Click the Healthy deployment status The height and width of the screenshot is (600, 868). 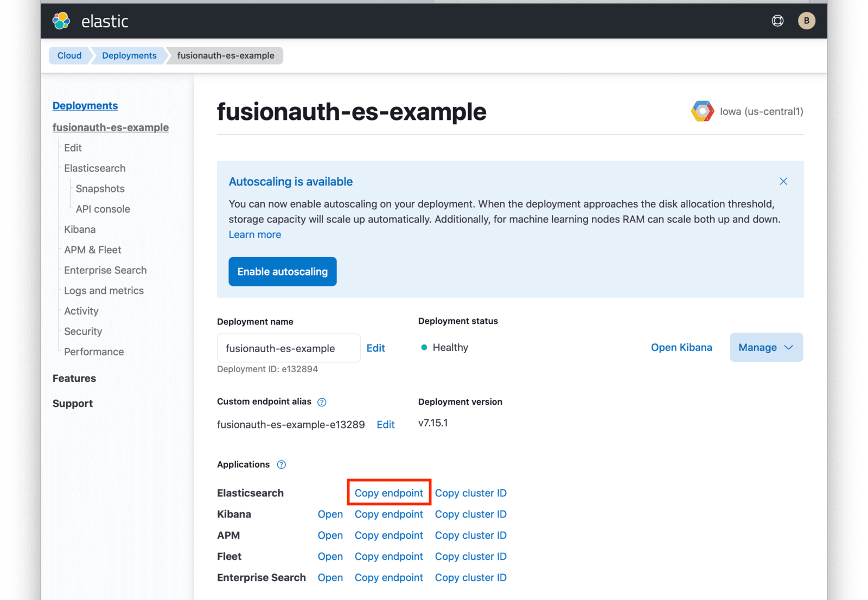tap(445, 347)
